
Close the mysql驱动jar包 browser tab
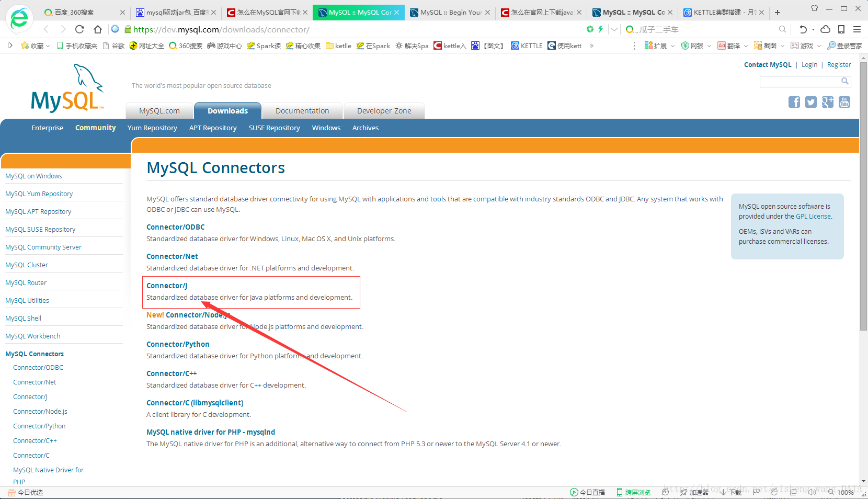point(214,12)
